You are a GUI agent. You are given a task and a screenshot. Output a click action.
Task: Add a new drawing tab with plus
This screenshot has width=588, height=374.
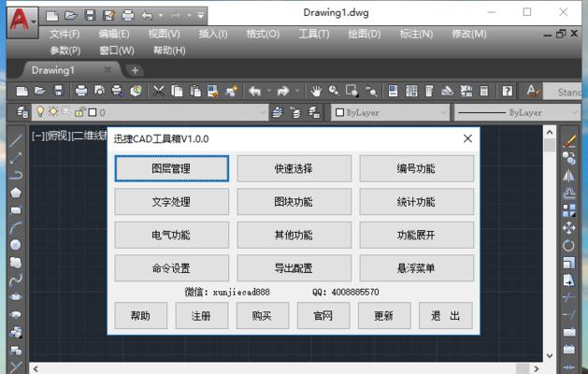[x=135, y=70]
